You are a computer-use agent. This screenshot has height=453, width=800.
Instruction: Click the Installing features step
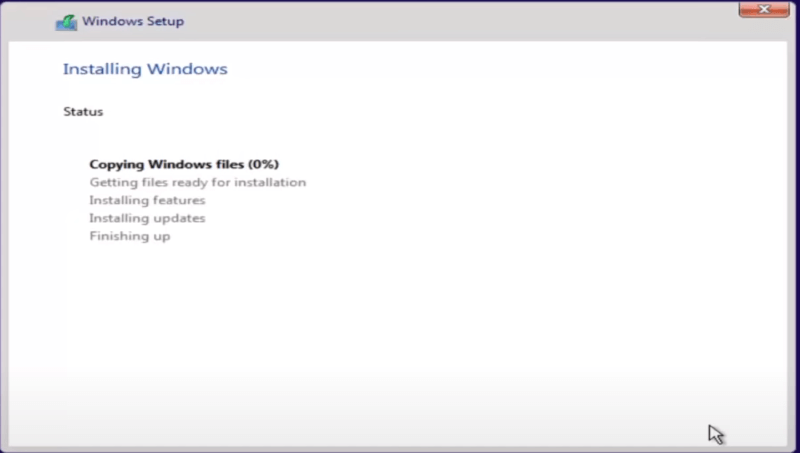click(147, 200)
